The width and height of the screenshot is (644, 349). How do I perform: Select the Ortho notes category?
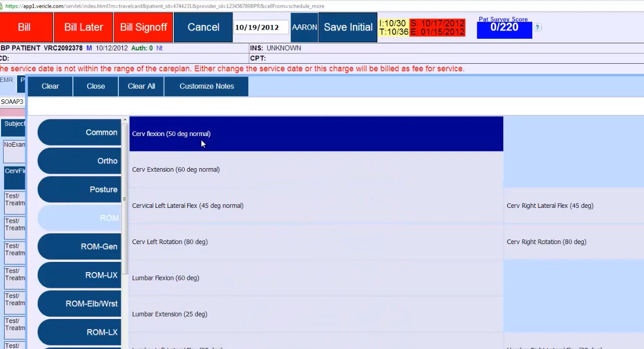pyautogui.click(x=80, y=160)
